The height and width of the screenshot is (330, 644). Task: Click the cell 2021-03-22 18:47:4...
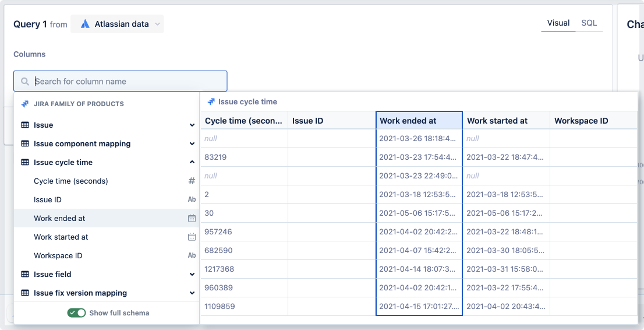pos(507,157)
